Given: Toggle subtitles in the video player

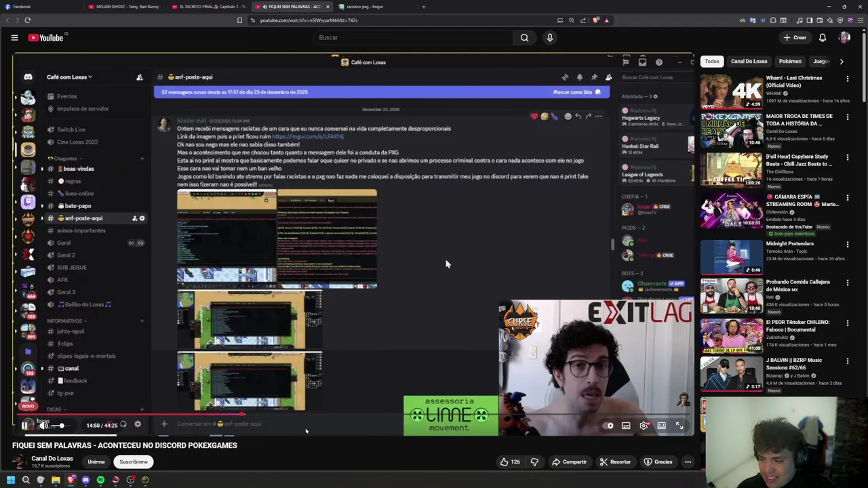Looking at the screenshot, I should coord(626,426).
